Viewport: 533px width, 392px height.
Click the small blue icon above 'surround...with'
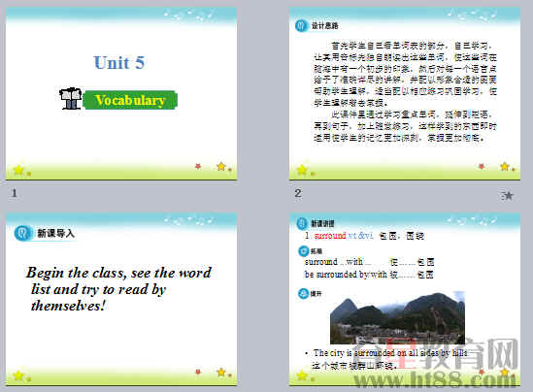(x=303, y=251)
